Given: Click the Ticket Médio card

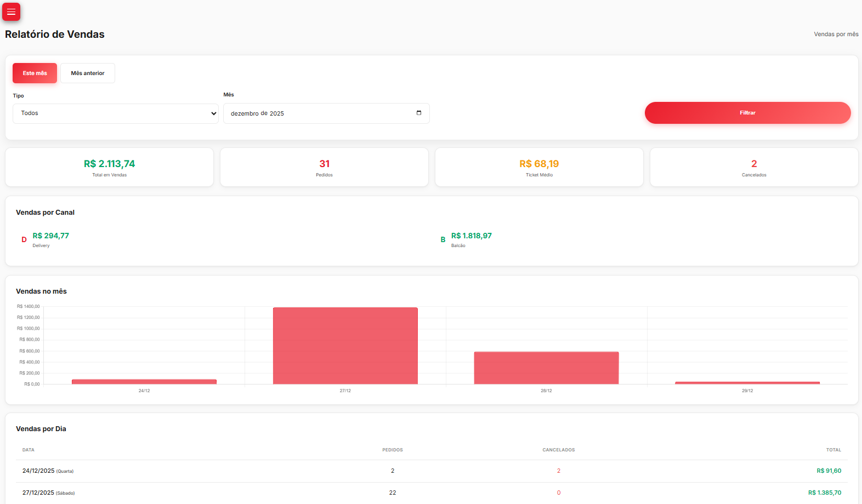Looking at the screenshot, I should [539, 167].
